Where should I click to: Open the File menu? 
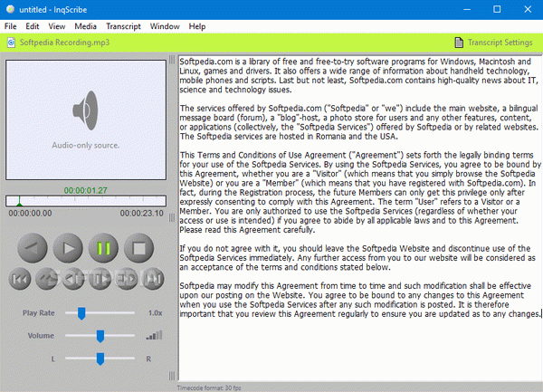click(10, 26)
